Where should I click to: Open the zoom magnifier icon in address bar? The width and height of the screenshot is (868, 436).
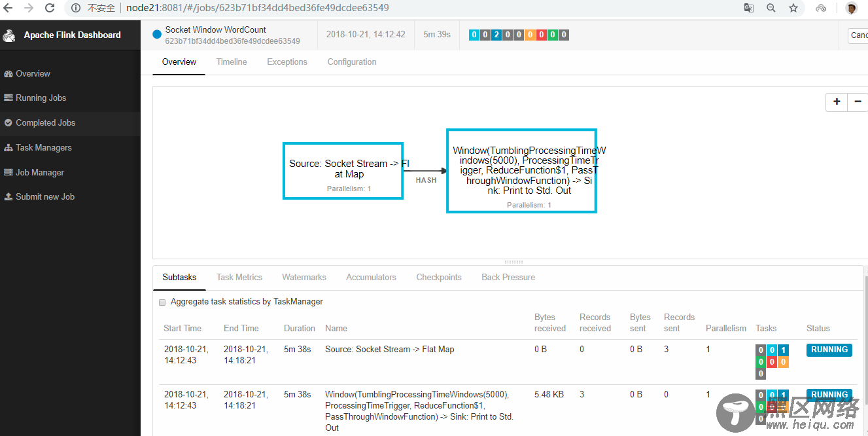[x=771, y=9]
